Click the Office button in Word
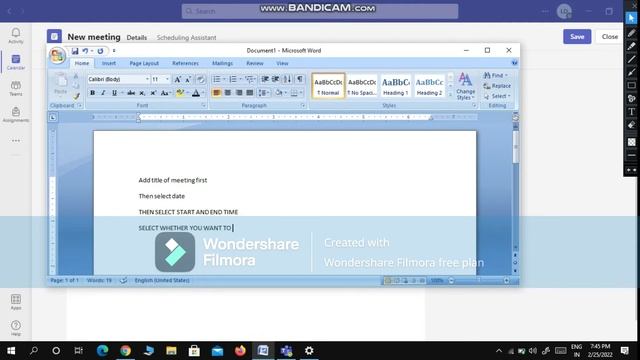The height and width of the screenshot is (360, 640). tap(58, 55)
